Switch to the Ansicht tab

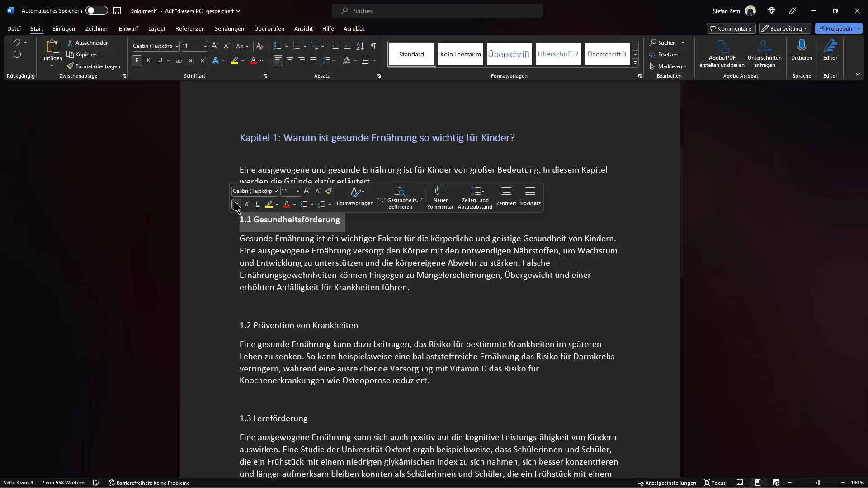pyautogui.click(x=303, y=28)
